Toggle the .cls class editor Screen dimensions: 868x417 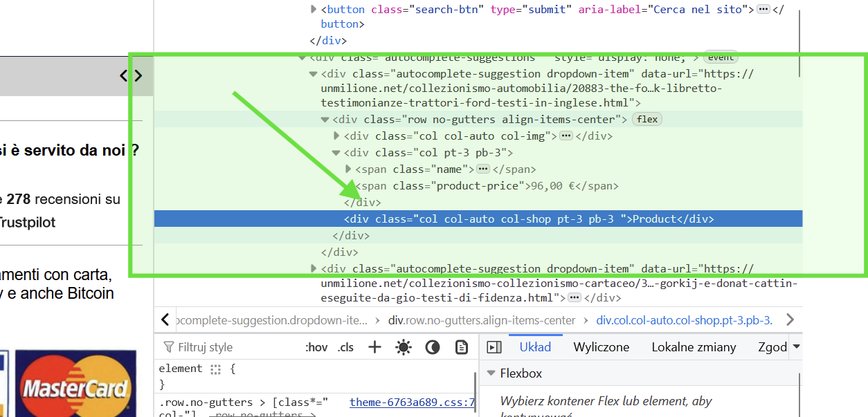tap(345, 347)
